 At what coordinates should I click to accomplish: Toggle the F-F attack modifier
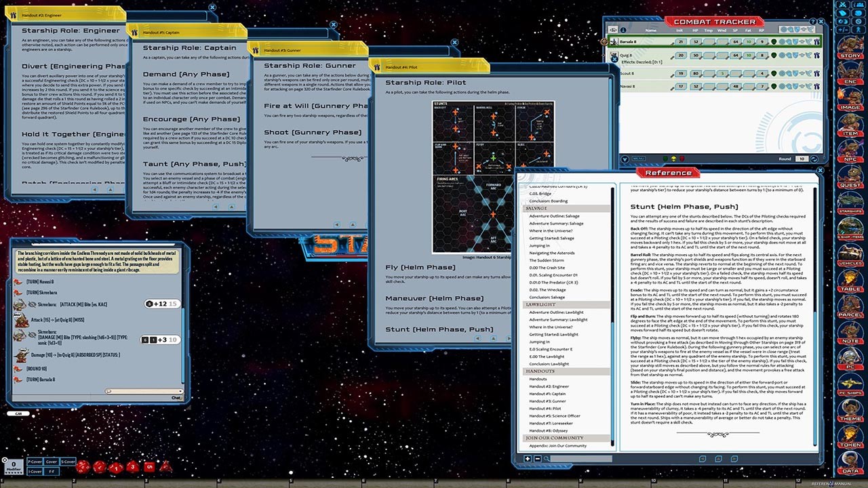tap(52, 470)
